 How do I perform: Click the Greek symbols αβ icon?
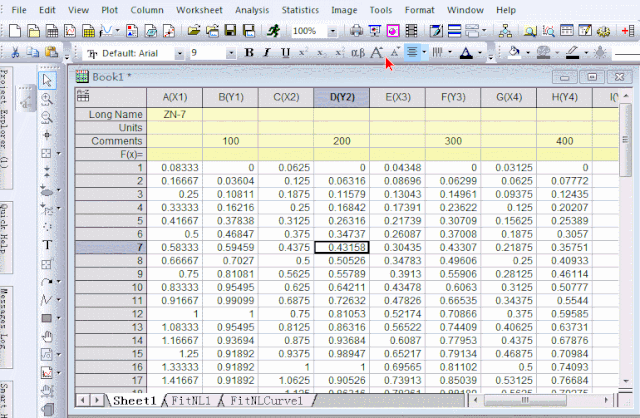(358, 52)
